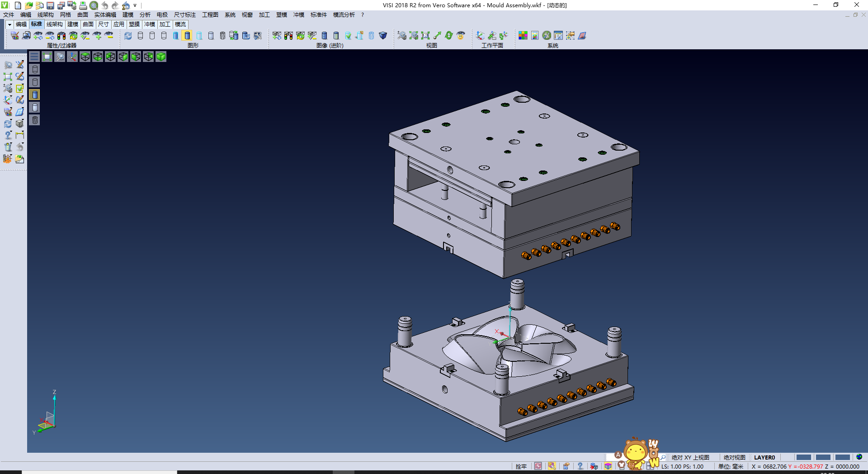Image resolution: width=868 pixels, height=474 pixels.
Task: Click the 1:1 zoom view icon
Action: tap(425, 35)
